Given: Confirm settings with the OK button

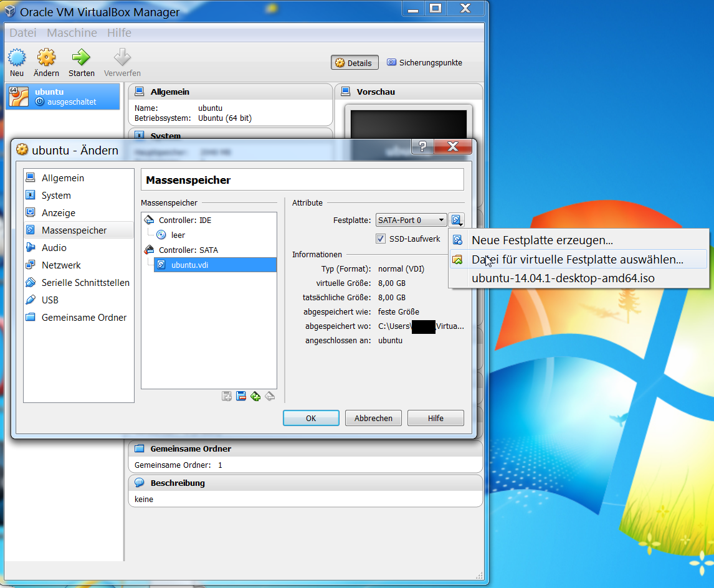Looking at the screenshot, I should 311,418.
